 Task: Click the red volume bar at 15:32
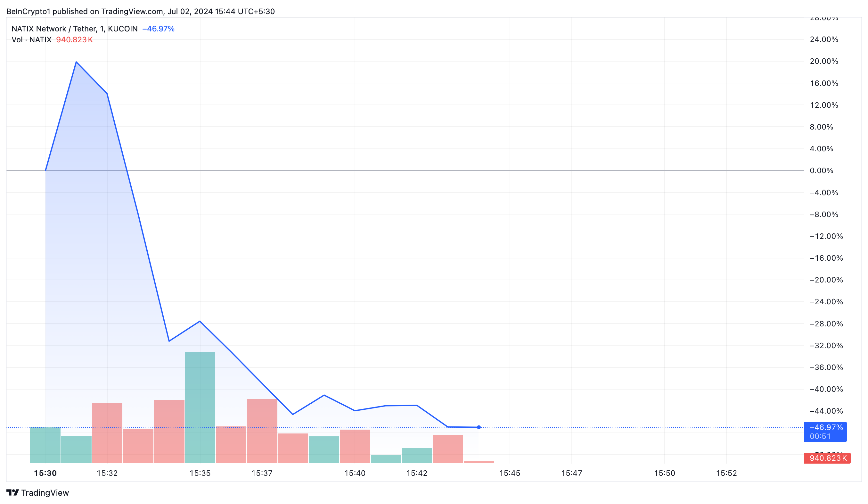(107, 433)
